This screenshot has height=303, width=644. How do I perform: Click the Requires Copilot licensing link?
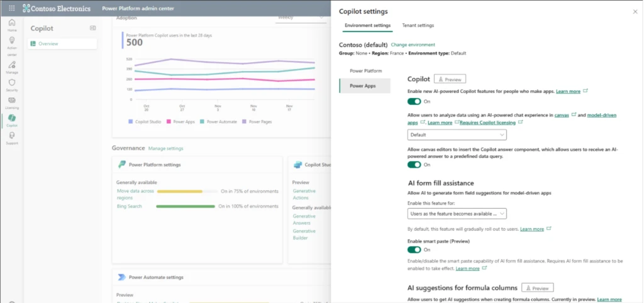[x=487, y=123]
